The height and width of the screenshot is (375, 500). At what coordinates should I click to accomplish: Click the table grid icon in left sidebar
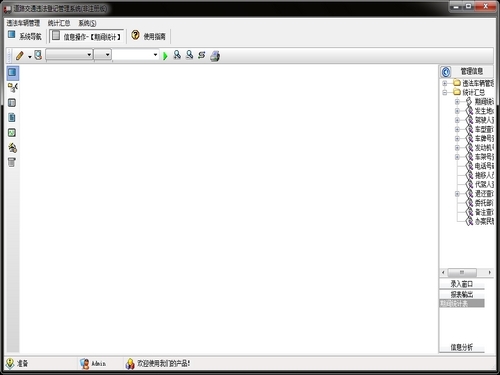coord(12,103)
